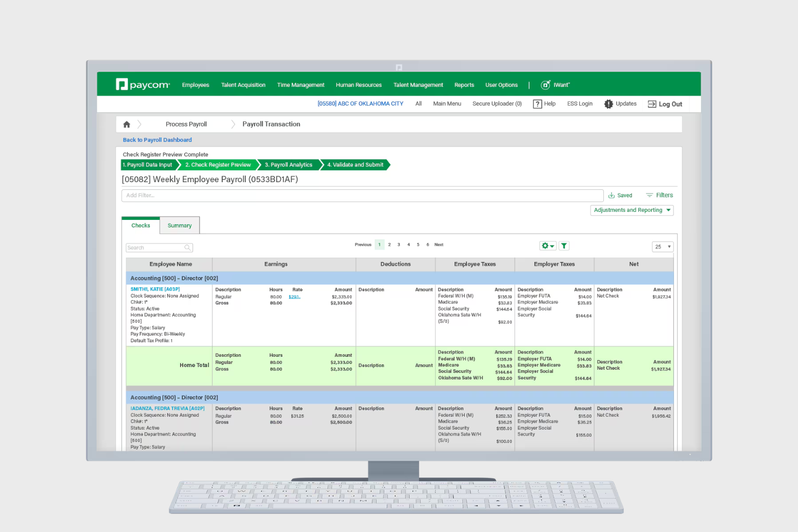This screenshot has height=532, width=798.
Task: Change results per page with the 25 dropdown
Action: click(x=662, y=246)
